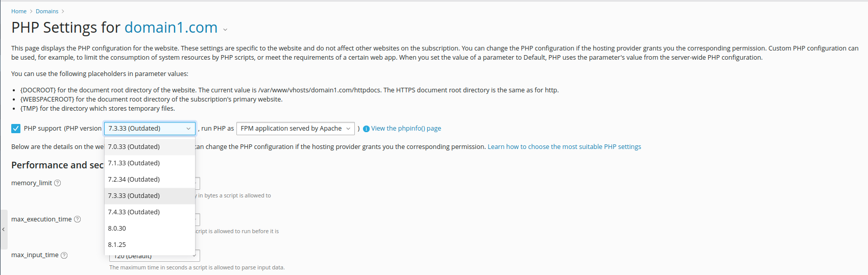Open Learn how to choose PHP settings link
The image size is (868, 275).
pyautogui.click(x=564, y=147)
